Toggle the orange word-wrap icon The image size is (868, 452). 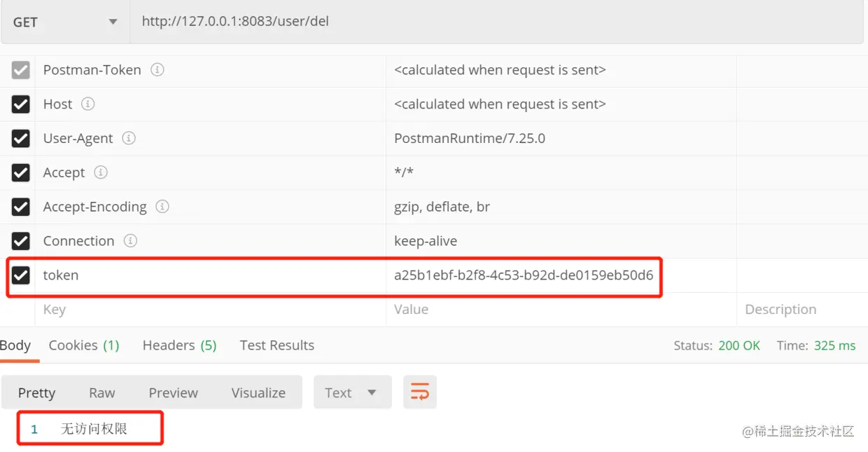pyautogui.click(x=420, y=392)
